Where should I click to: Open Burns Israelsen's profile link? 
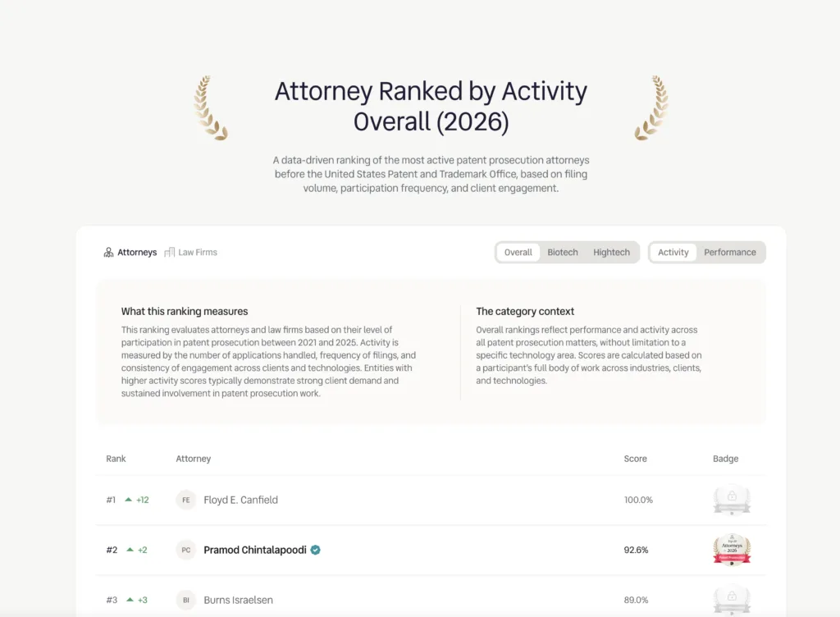click(238, 600)
